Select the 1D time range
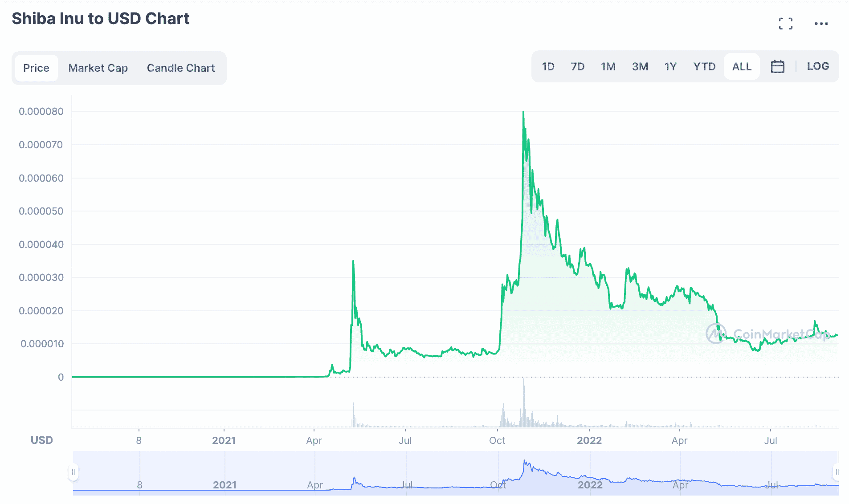This screenshot has height=504, width=849. pyautogui.click(x=548, y=66)
